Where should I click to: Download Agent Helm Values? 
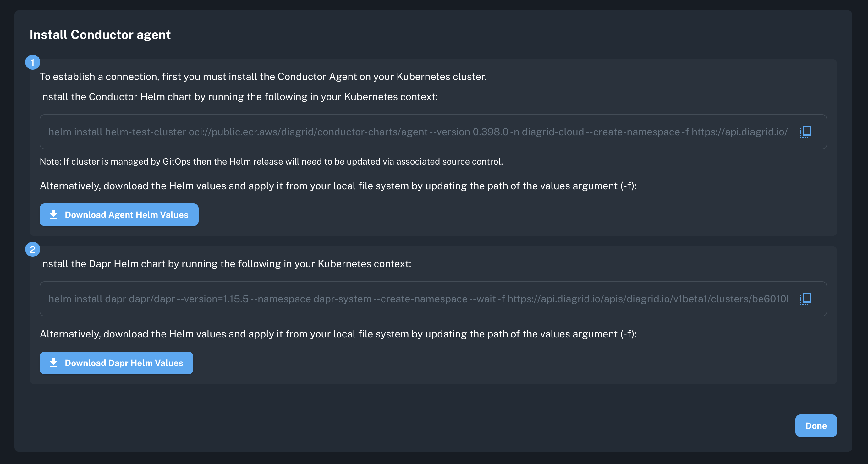119,214
